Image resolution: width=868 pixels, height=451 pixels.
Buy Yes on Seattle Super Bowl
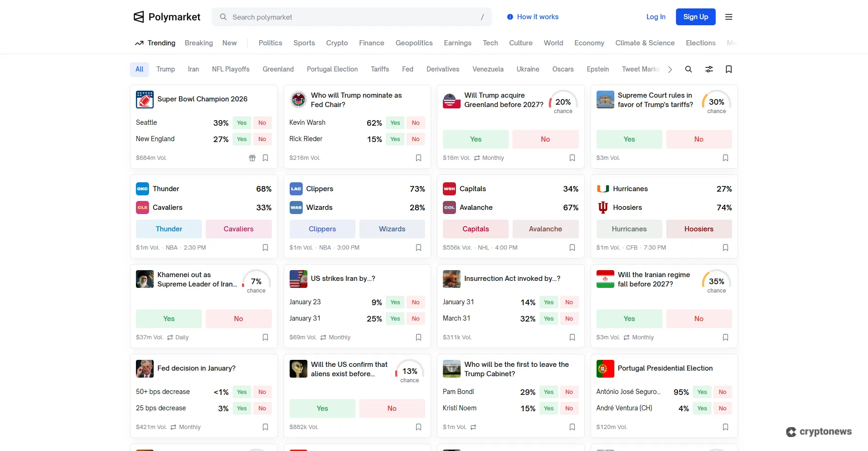coord(242,123)
